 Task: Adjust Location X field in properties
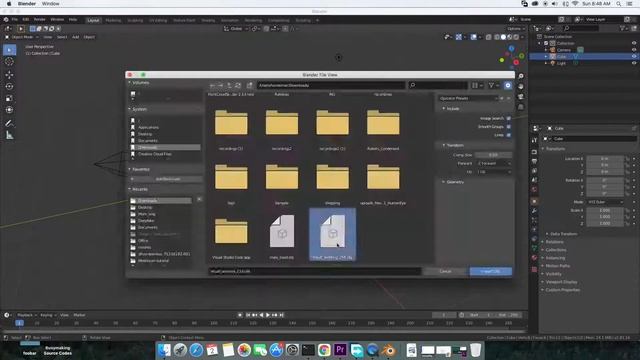pyautogui.click(x=605, y=158)
